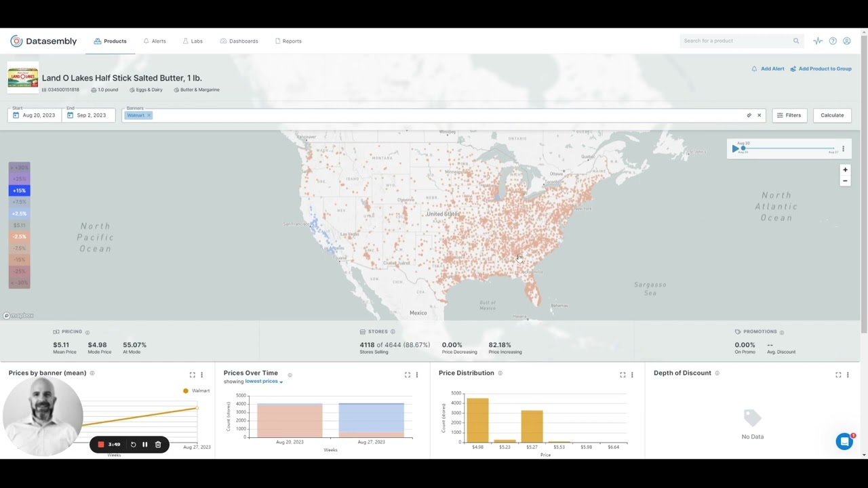The height and width of the screenshot is (488, 868).
Task: Open the Products tab
Action: click(111, 41)
